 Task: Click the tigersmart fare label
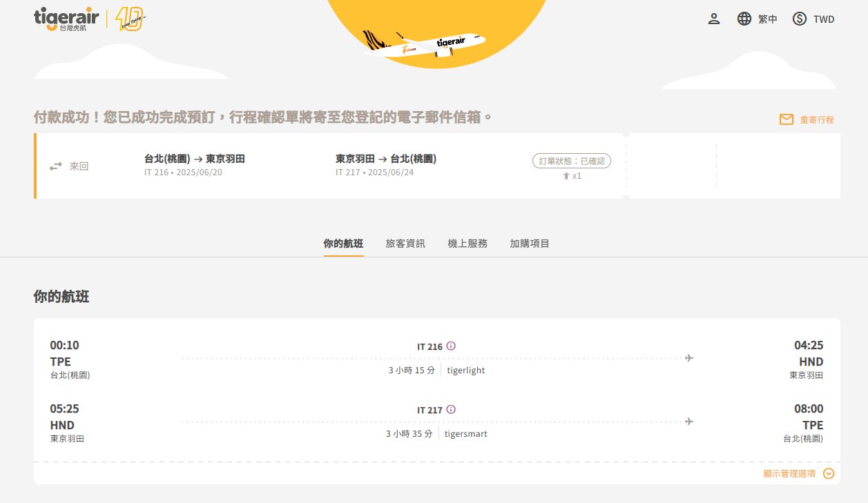pos(466,434)
